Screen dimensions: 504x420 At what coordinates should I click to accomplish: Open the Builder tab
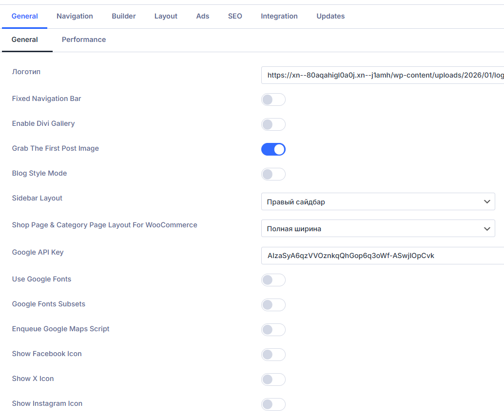point(124,16)
